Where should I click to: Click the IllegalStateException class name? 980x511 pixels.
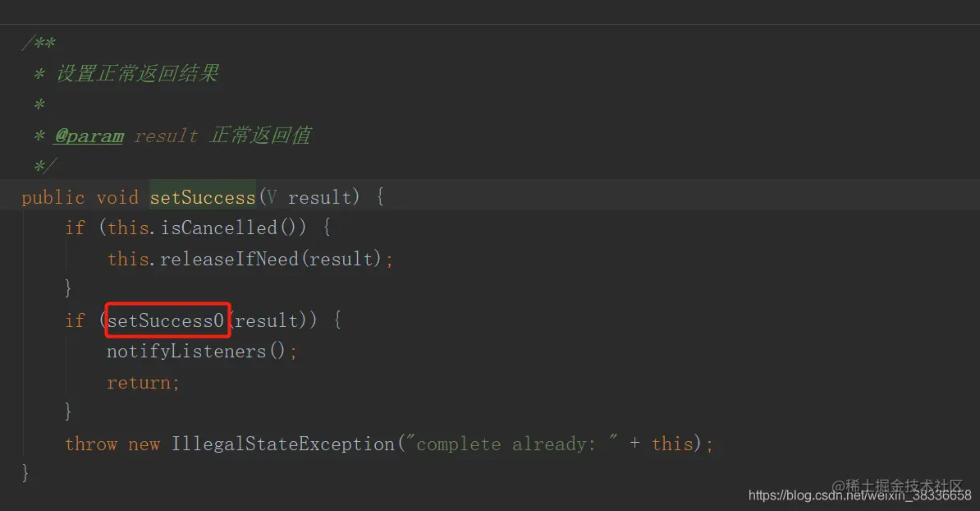pyautogui.click(x=283, y=444)
